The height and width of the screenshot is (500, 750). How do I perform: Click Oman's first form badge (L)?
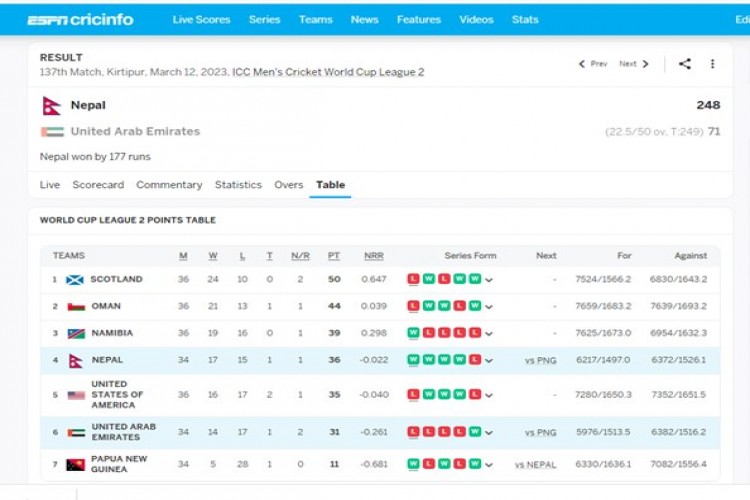coord(413,306)
